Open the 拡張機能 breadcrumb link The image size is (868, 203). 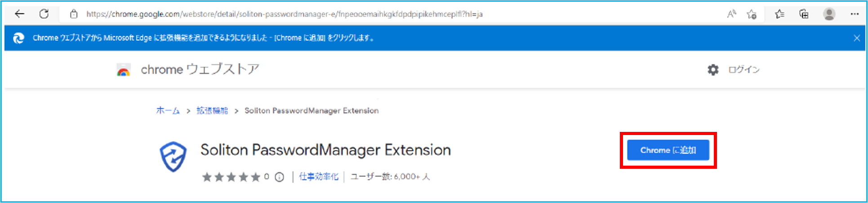[x=212, y=111]
